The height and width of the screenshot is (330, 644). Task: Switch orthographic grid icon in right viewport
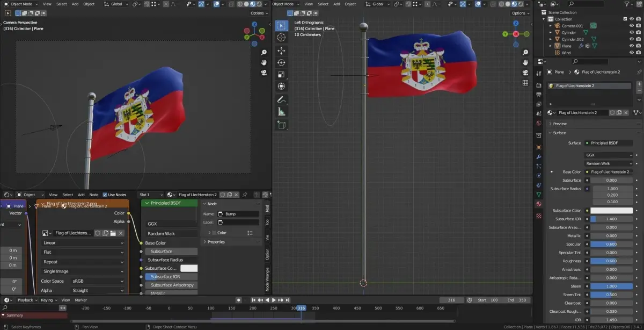click(525, 83)
